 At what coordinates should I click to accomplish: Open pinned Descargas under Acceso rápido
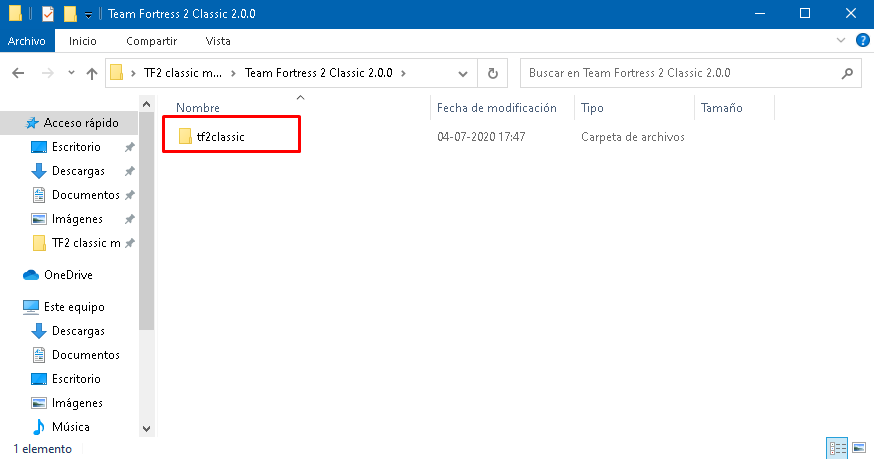(x=78, y=171)
